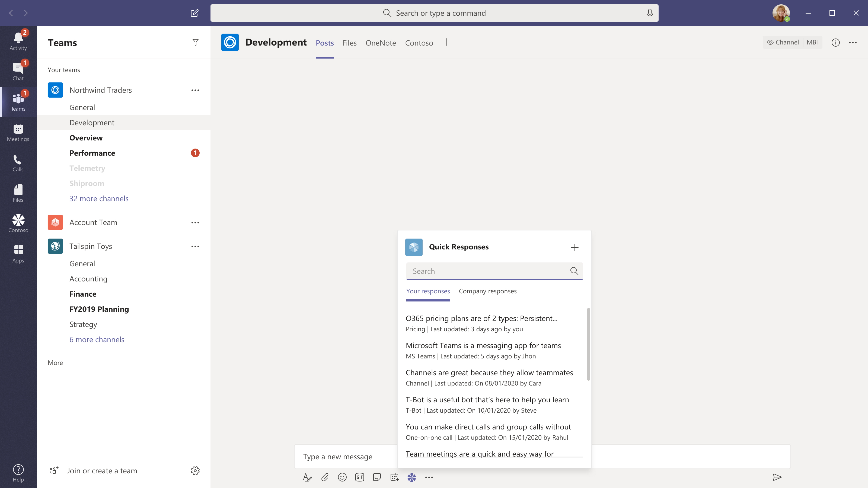Image resolution: width=868 pixels, height=488 pixels.
Task: Click the Quick Responses search field
Action: (489, 271)
